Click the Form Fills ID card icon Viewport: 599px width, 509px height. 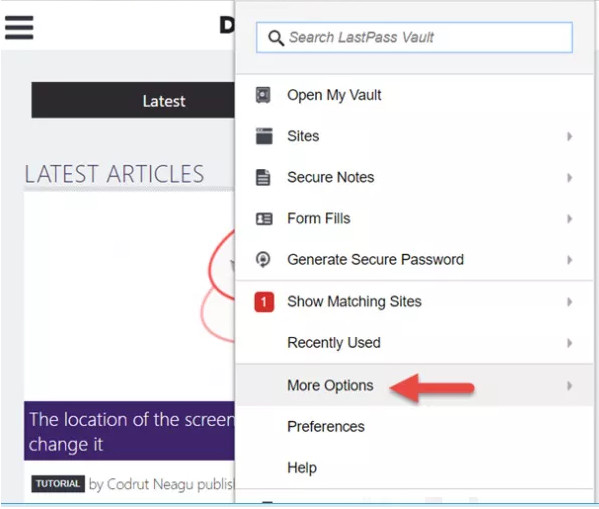pos(264,219)
